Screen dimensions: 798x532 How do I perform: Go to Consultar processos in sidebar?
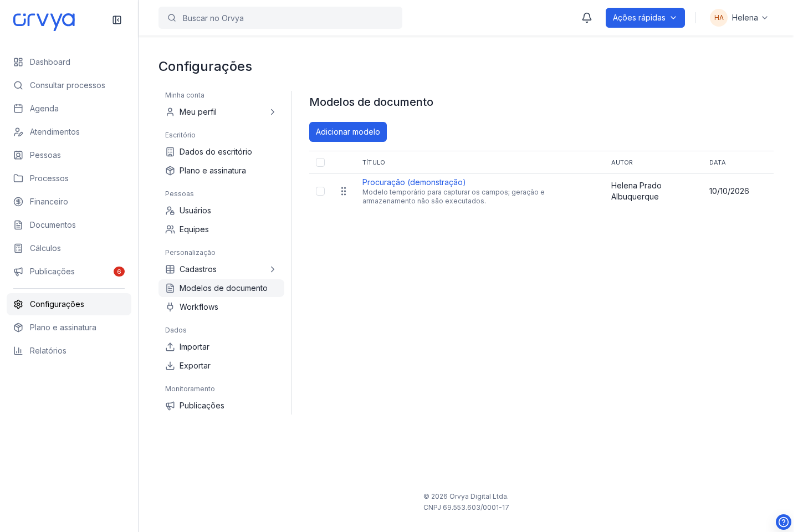[69, 85]
